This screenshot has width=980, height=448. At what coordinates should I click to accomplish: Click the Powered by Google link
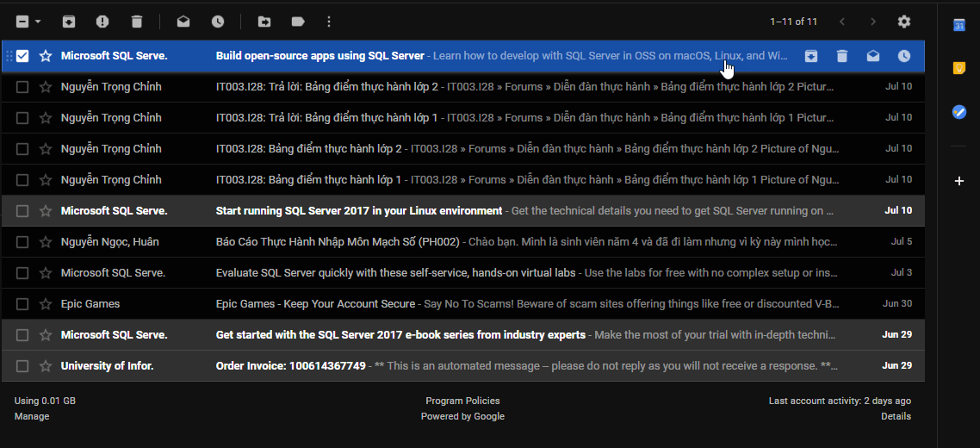462,416
